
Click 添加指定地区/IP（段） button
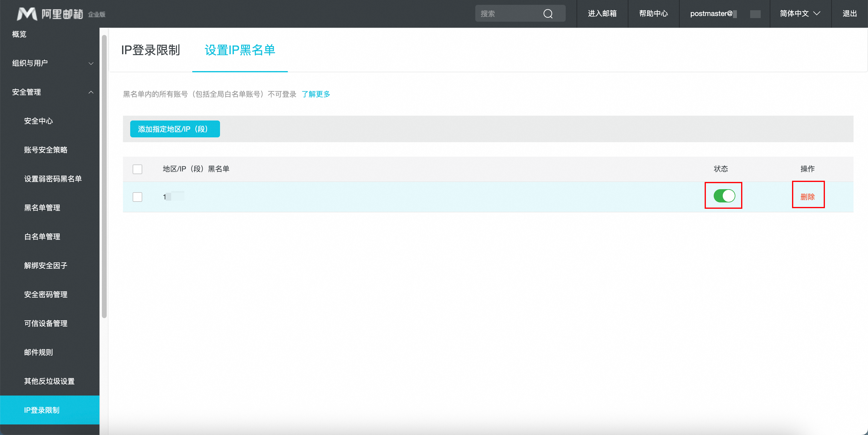click(175, 129)
